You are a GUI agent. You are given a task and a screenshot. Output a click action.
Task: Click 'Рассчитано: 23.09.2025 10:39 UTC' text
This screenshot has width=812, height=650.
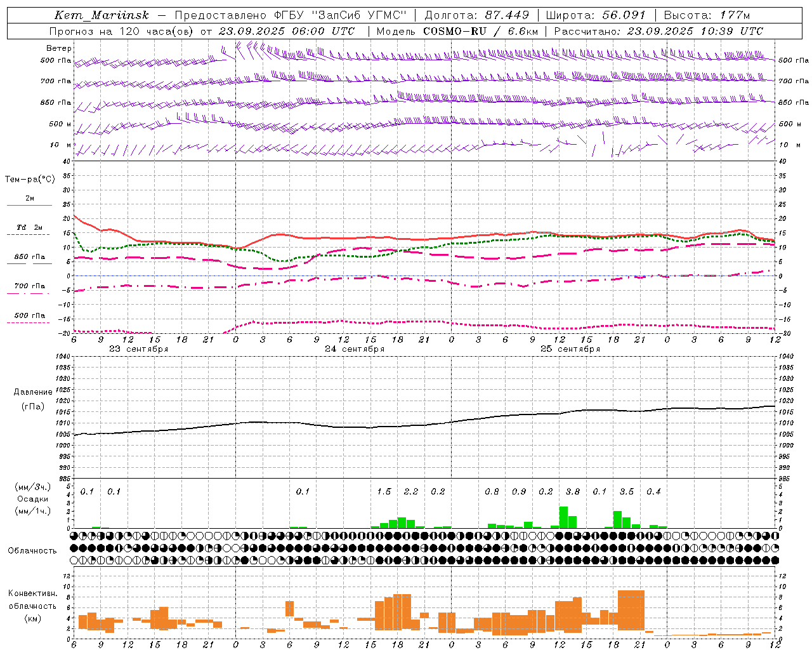(x=658, y=31)
